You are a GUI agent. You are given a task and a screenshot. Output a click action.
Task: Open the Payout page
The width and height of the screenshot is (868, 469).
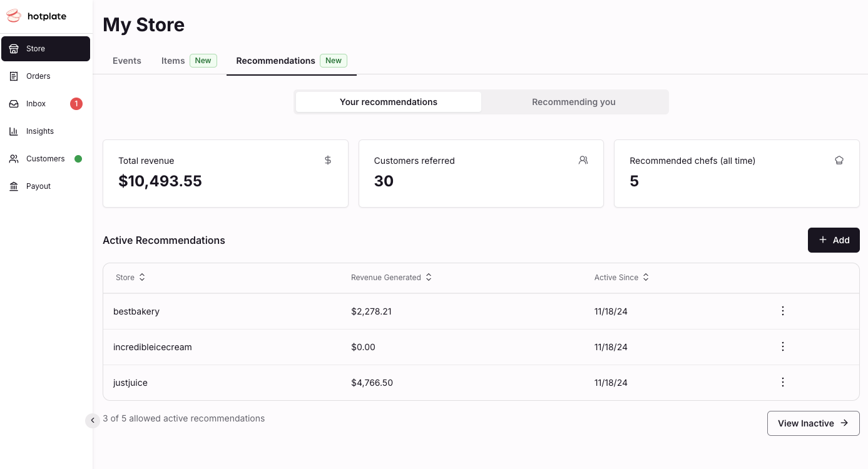[x=38, y=186]
